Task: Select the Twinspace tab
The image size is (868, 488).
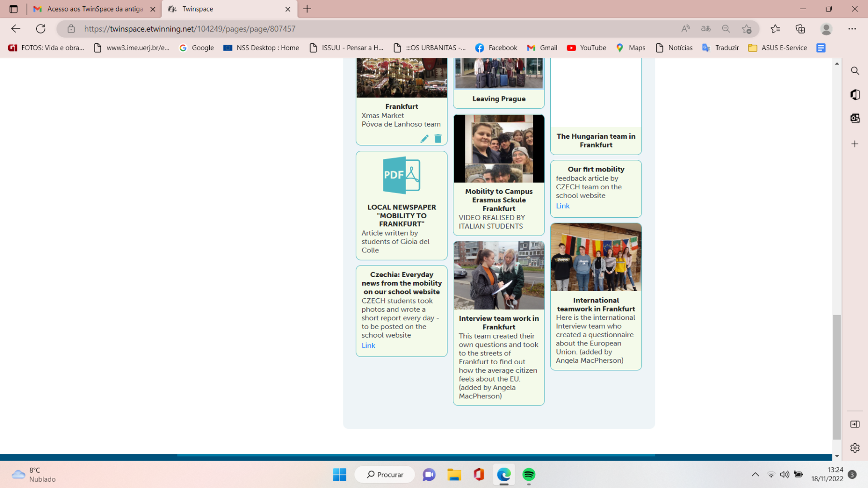Action: [x=230, y=9]
